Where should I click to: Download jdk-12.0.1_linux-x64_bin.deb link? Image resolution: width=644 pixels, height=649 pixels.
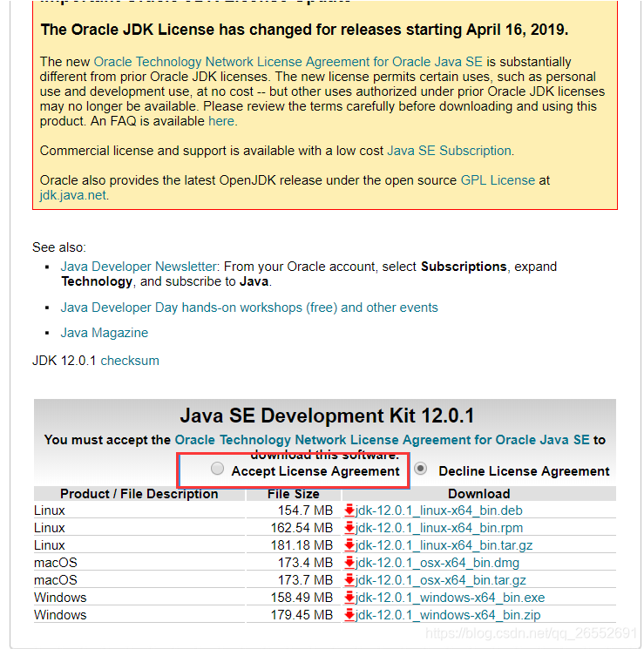click(439, 510)
